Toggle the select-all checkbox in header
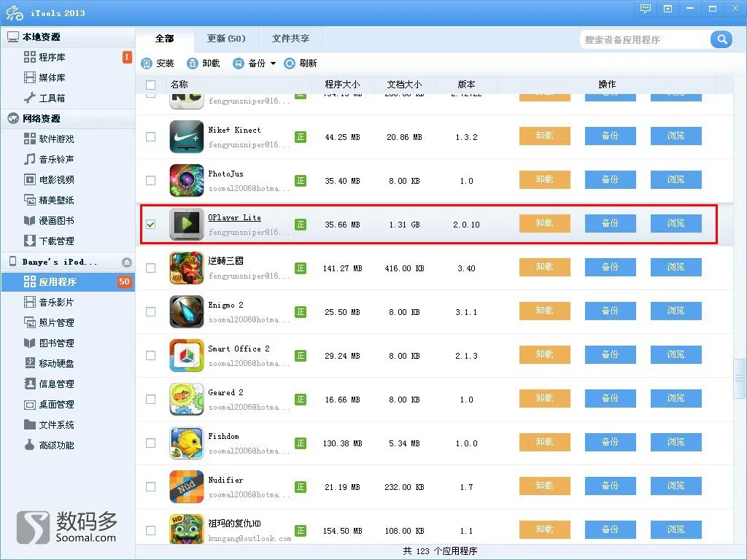Image resolution: width=747 pixels, height=560 pixels. pyautogui.click(x=150, y=85)
